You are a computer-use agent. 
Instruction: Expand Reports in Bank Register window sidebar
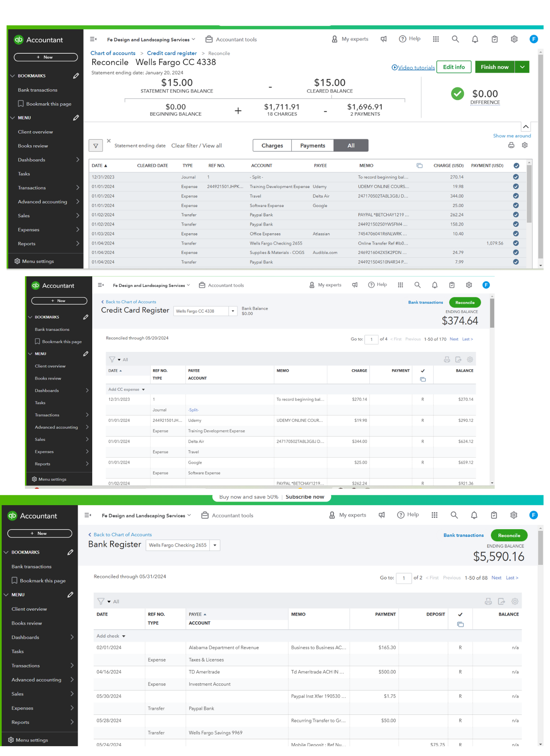point(72,722)
